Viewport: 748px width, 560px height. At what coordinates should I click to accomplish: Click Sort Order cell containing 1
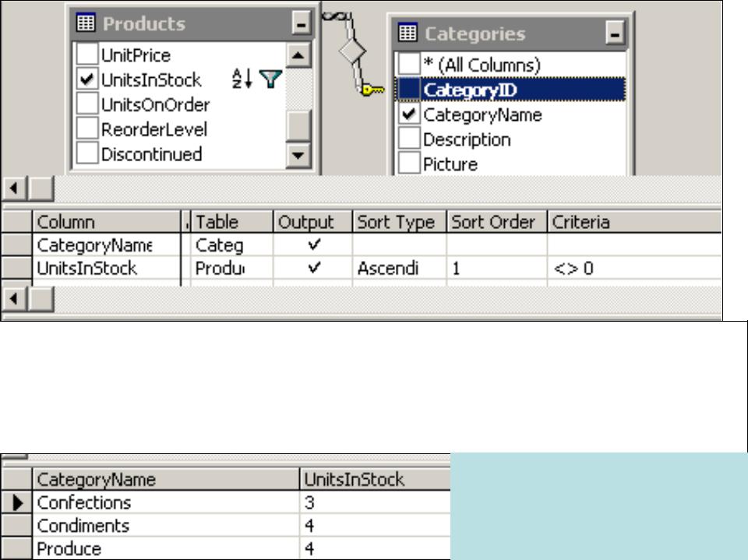[496, 268]
